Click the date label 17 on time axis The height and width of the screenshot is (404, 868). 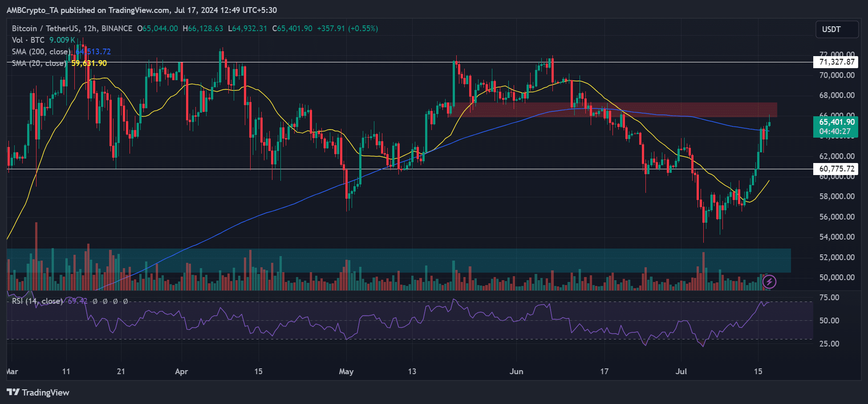point(604,371)
